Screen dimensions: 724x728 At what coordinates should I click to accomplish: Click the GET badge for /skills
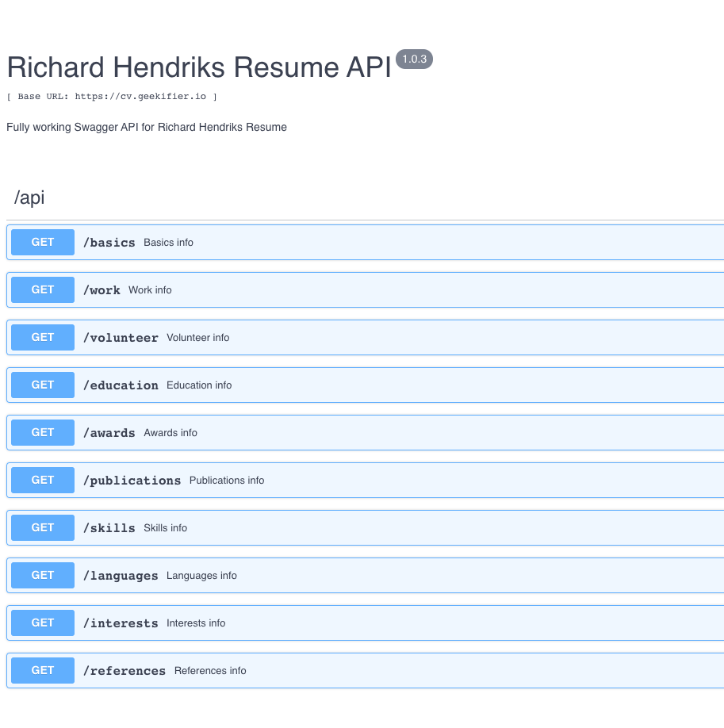pos(43,528)
